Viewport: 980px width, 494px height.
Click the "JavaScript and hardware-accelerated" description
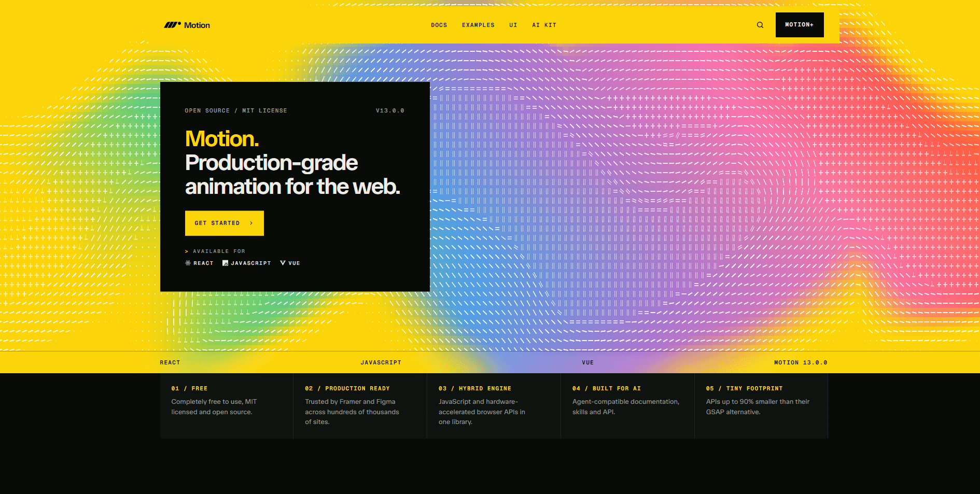click(x=482, y=412)
